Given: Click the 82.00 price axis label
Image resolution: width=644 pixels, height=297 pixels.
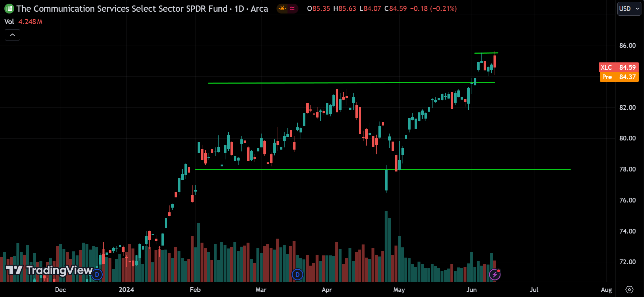Looking at the screenshot, I should (x=628, y=108).
